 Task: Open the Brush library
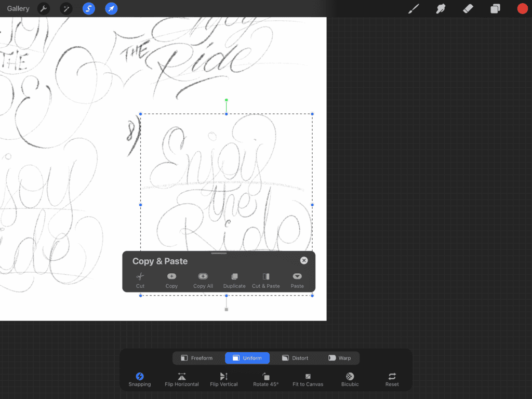tap(414, 8)
